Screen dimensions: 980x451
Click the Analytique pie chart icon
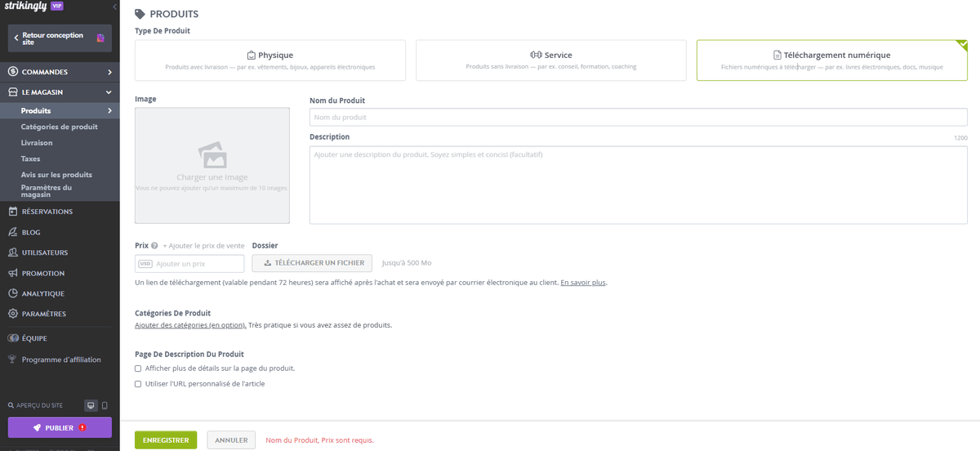click(x=13, y=293)
